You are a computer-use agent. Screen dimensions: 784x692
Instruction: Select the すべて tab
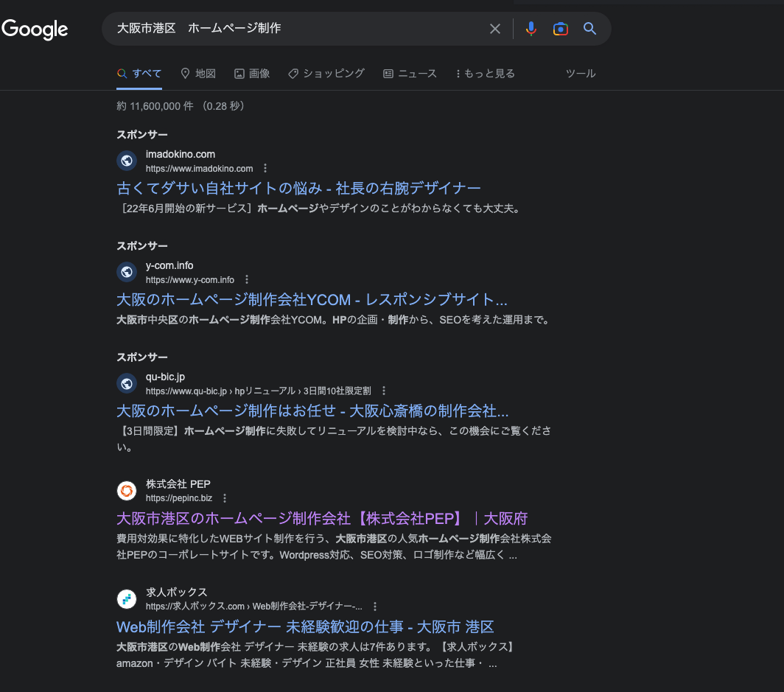click(139, 74)
